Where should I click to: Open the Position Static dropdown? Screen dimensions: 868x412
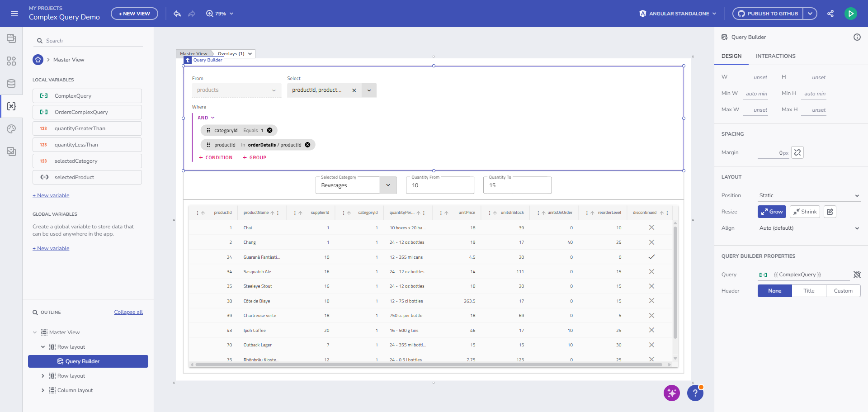click(808, 195)
